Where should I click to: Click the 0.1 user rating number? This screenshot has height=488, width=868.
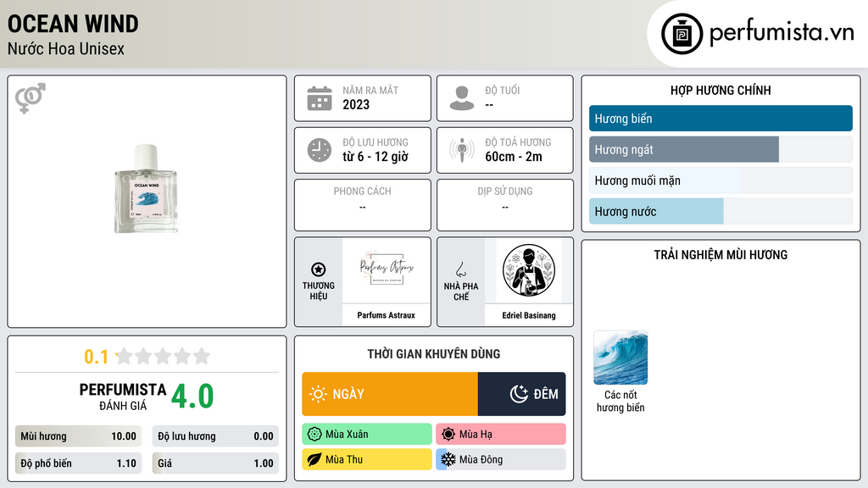click(x=97, y=357)
